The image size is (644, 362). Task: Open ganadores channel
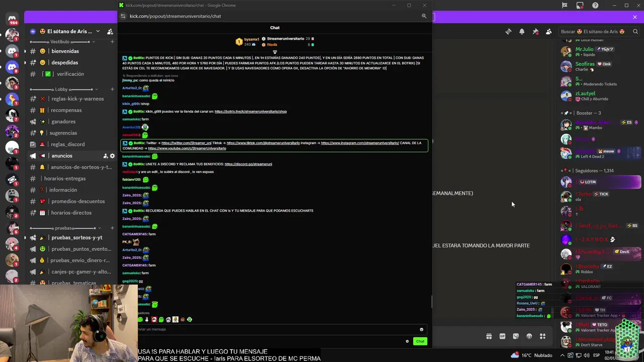[70, 122]
